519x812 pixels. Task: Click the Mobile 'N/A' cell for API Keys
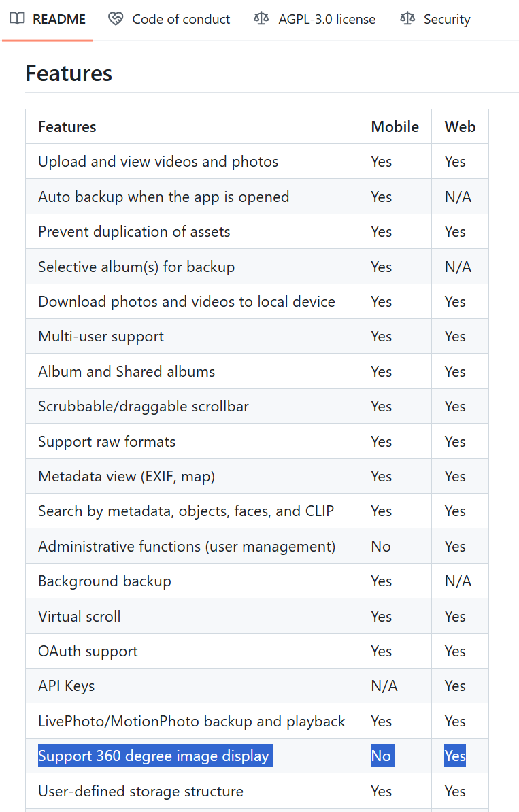(x=384, y=686)
